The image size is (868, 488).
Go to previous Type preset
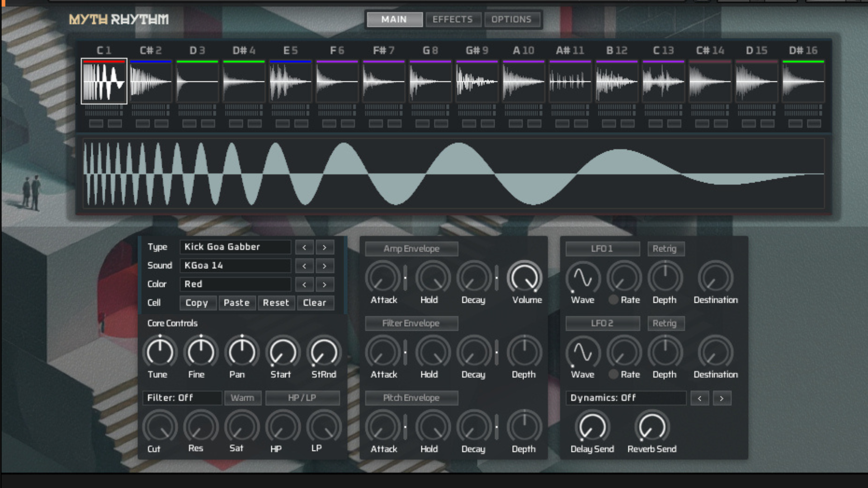click(x=305, y=247)
